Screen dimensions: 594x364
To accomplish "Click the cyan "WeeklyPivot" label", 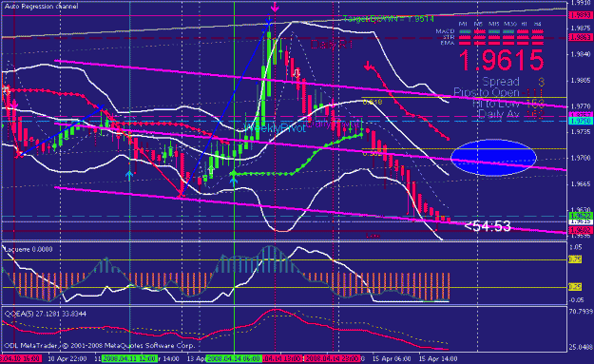I will [276, 128].
